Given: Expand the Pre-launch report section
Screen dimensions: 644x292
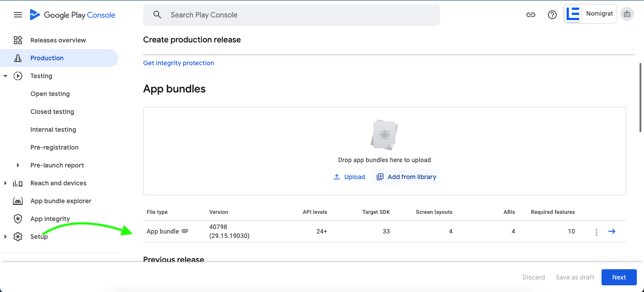Looking at the screenshot, I should (18, 165).
